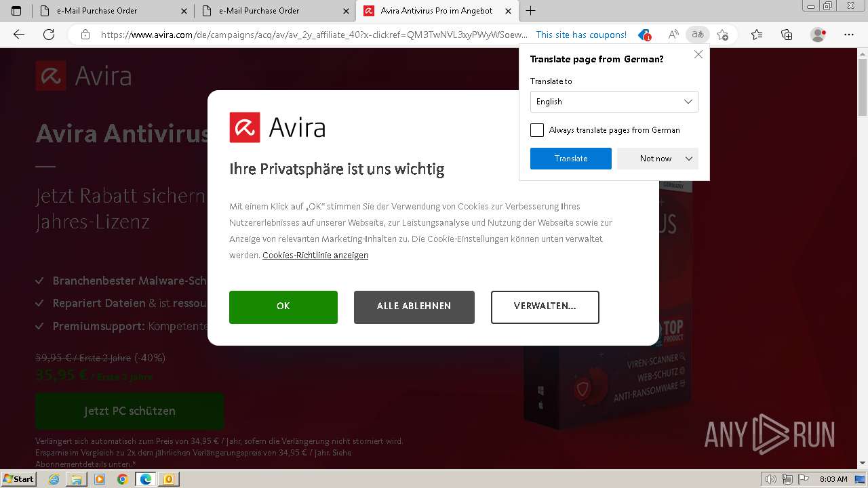Open Collections panel

pos(787,35)
